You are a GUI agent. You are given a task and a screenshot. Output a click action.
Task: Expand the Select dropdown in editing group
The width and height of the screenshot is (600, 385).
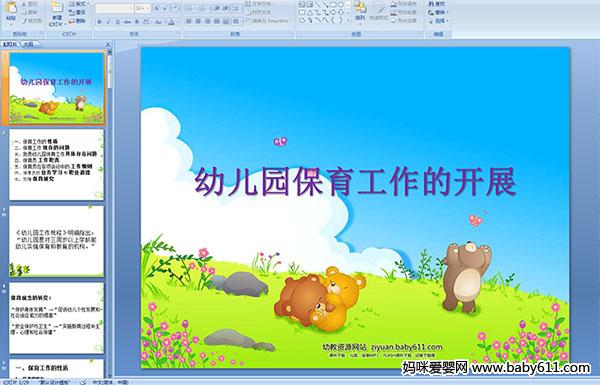tap(447, 21)
